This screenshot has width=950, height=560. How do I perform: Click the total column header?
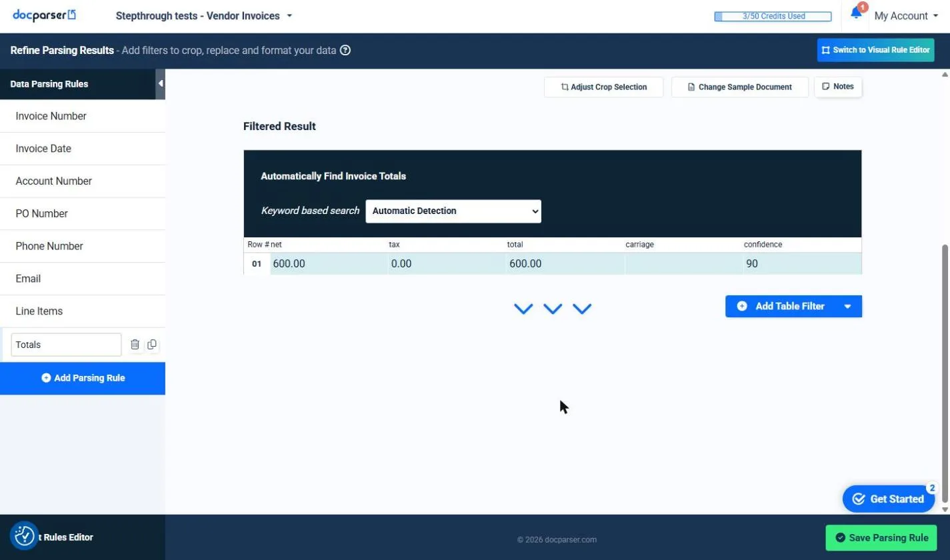(515, 245)
